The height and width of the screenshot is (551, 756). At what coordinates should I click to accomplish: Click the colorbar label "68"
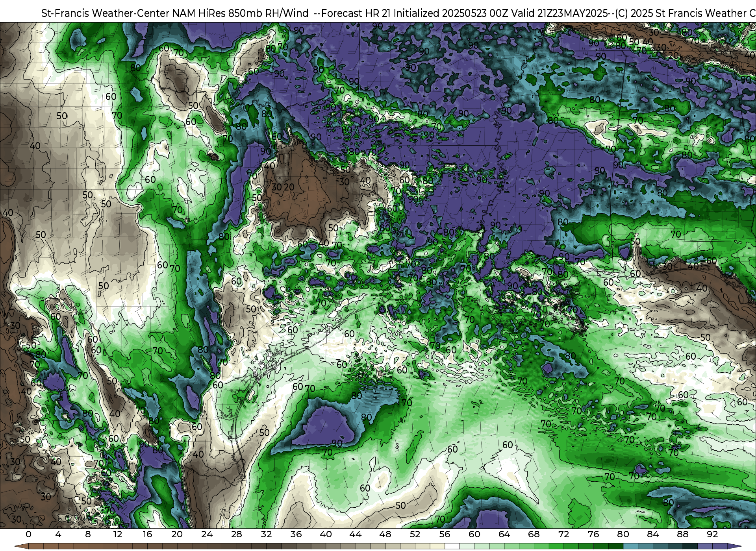tap(534, 534)
